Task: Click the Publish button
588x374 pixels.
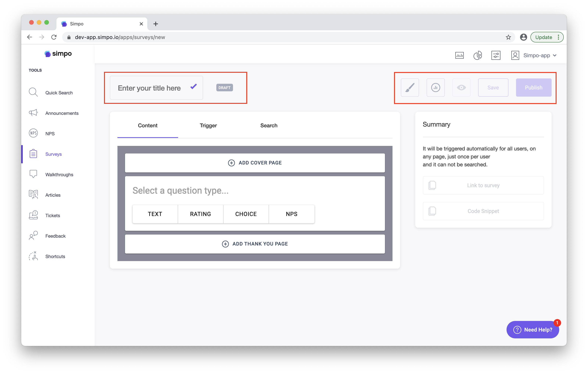Action: (x=534, y=88)
